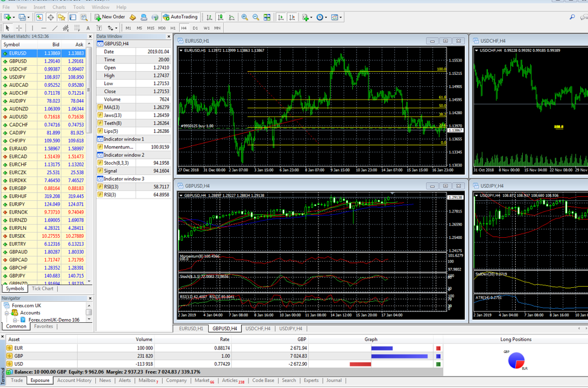This screenshot has height=388, width=588.
Task: Open the Arrows tool dropdown arrow
Action: 116,28
